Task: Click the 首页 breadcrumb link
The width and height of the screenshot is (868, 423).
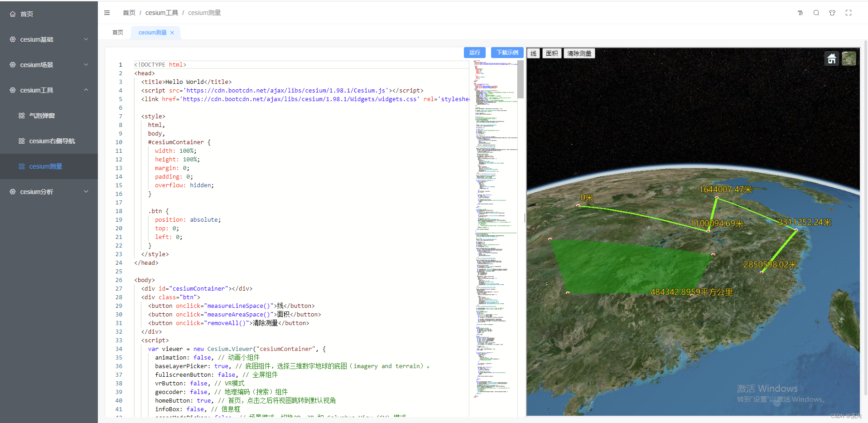Action: [129, 13]
